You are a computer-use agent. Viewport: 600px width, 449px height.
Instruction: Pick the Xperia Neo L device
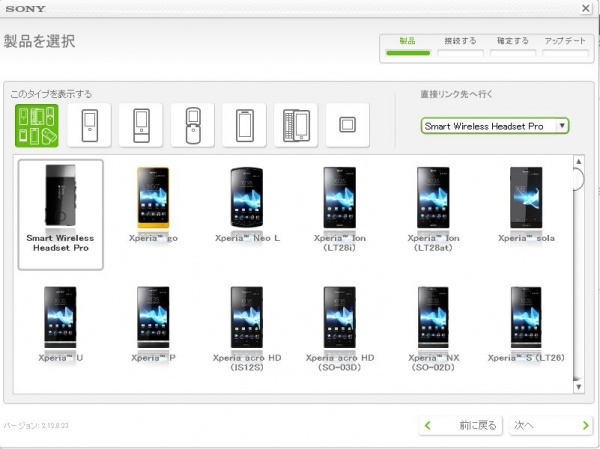coord(246,200)
